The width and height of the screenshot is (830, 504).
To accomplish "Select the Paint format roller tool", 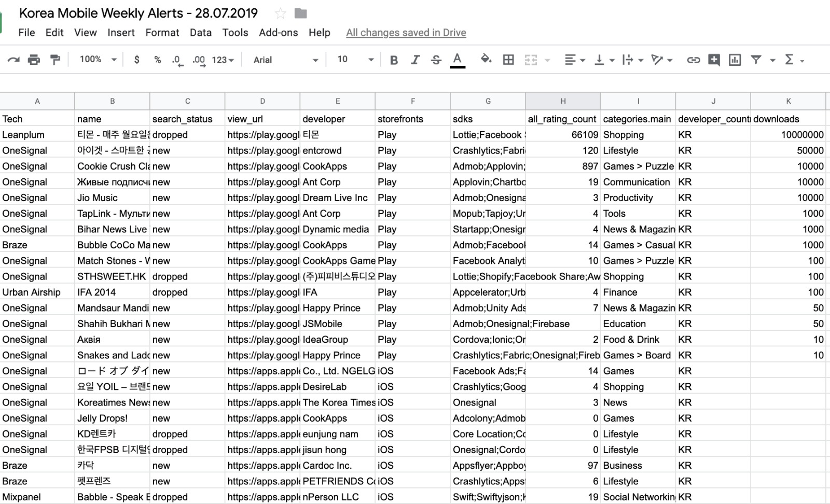I will (54, 60).
